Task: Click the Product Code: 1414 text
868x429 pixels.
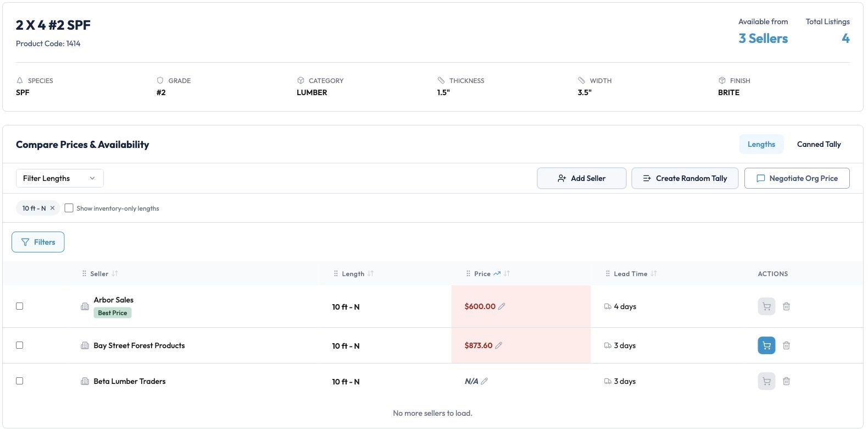Action: click(48, 43)
